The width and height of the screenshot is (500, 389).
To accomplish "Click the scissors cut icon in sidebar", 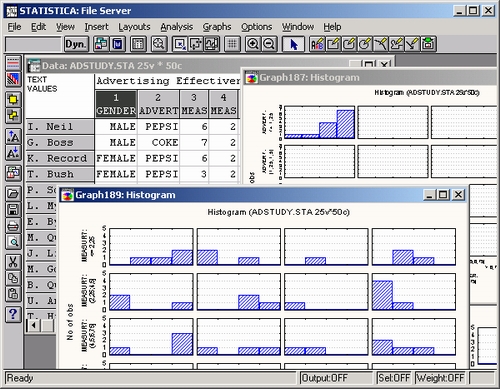I will coord(13,262).
